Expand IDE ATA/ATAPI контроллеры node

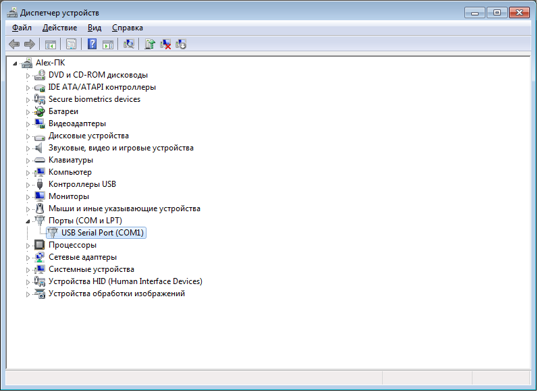28,88
